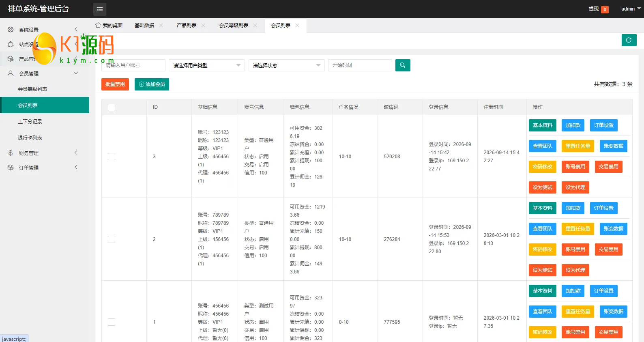Click 密码修改 for account 789789
Screen dimensions: 644x342
point(543,250)
